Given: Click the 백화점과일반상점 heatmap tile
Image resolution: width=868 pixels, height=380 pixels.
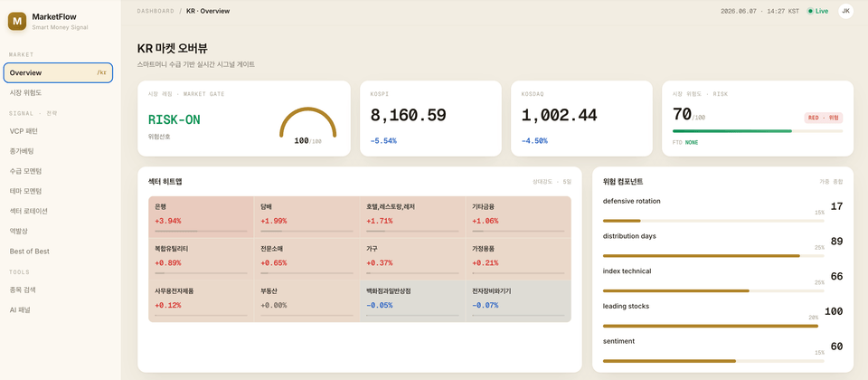Looking at the screenshot, I should click(412, 300).
